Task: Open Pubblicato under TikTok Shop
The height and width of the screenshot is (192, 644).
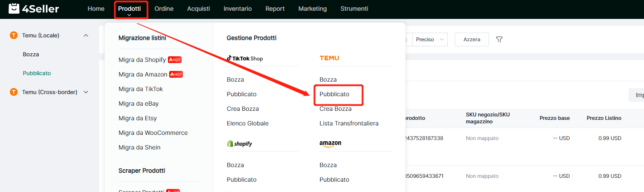Action: pyautogui.click(x=242, y=94)
